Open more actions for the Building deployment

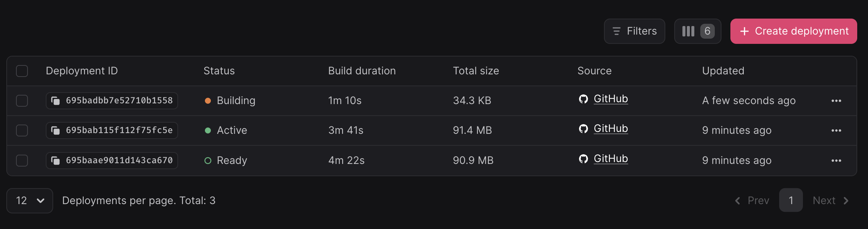(x=836, y=101)
